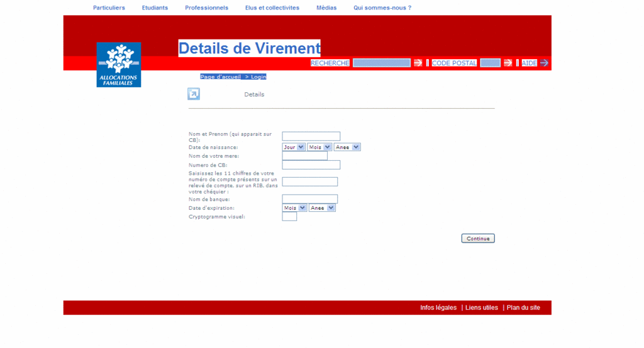This screenshot has width=644, height=348.
Task: Expand the birth date Jour dropdown
Action: click(x=293, y=147)
